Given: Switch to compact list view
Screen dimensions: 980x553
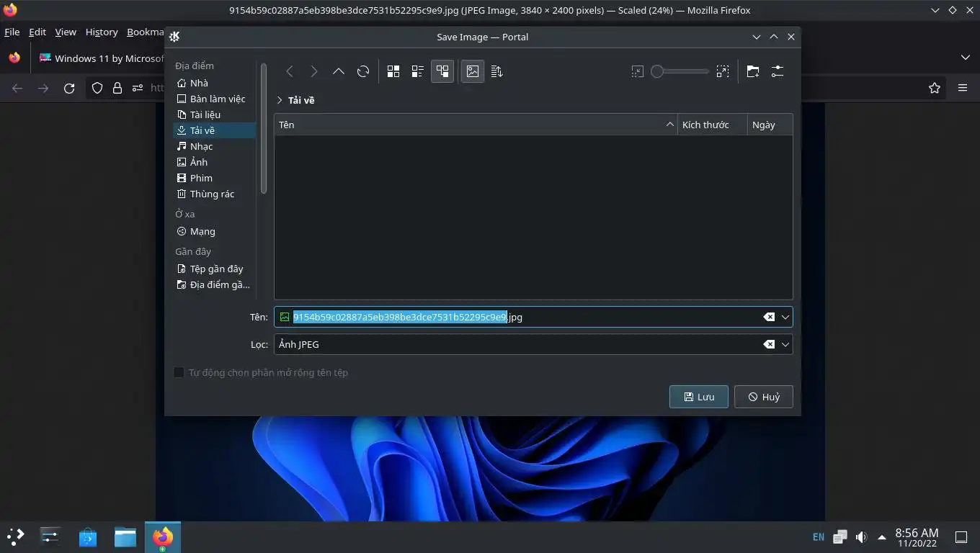Looking at the screenshot, I should pyautogui.click(x=418, y=71).
